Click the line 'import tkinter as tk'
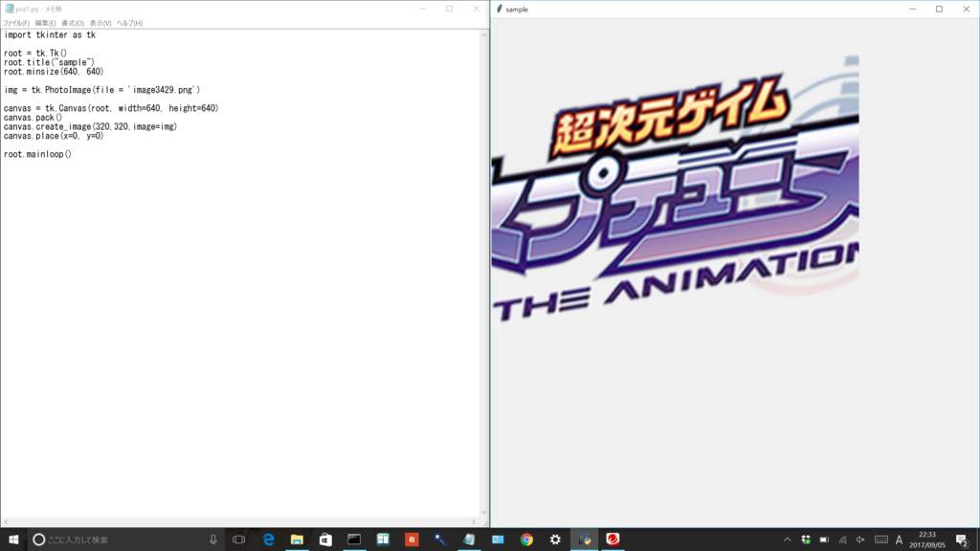Image resolution: width=980 pixels, height=551 pixels. [50, 35]
